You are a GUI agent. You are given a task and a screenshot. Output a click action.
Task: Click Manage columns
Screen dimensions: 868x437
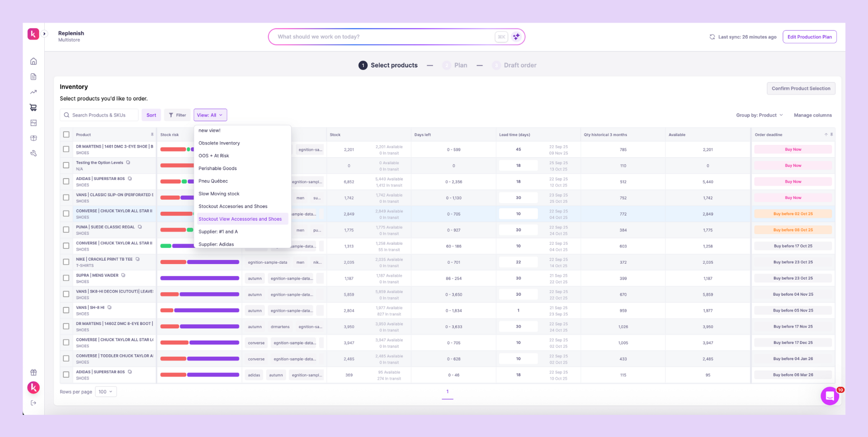point(812,115)
